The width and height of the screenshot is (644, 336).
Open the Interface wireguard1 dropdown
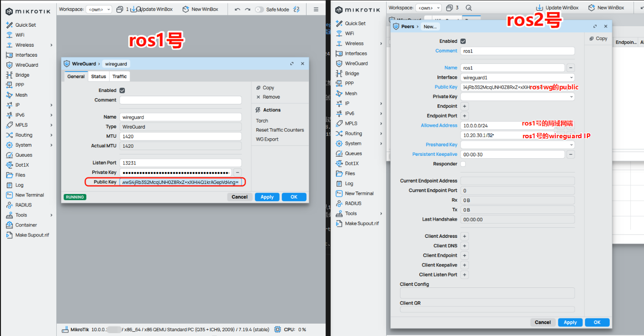coord(571,77)
